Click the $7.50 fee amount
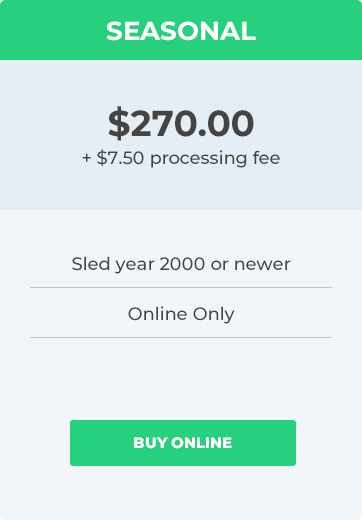 [x=120, y=158]
